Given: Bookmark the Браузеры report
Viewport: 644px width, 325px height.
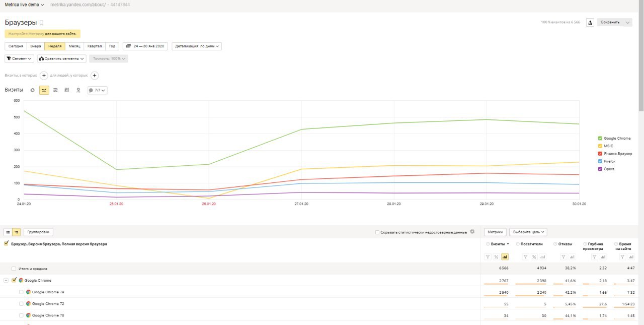Looking at the screenshot, I should [42, 23].
